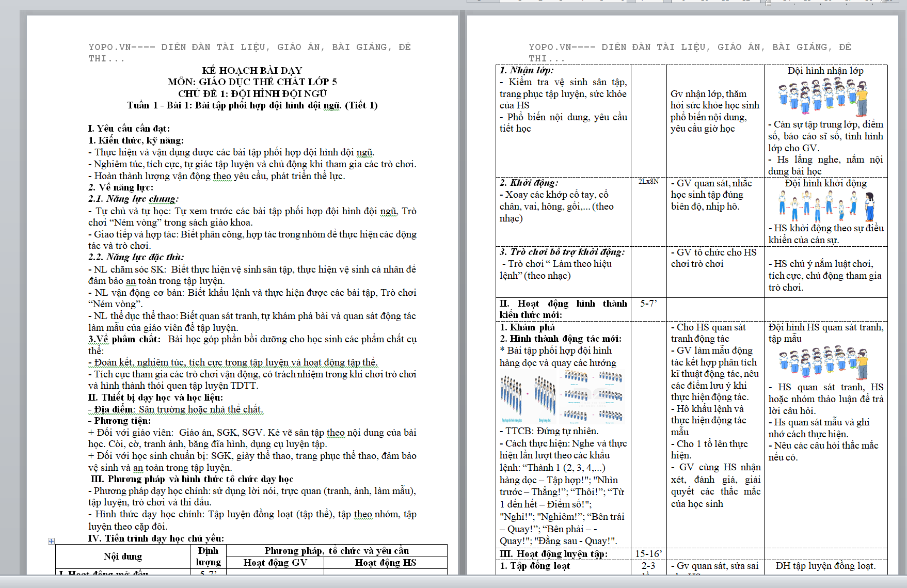Click '- HS khởi động theo sự điều khiển của cán sự.'

[826, 234]
